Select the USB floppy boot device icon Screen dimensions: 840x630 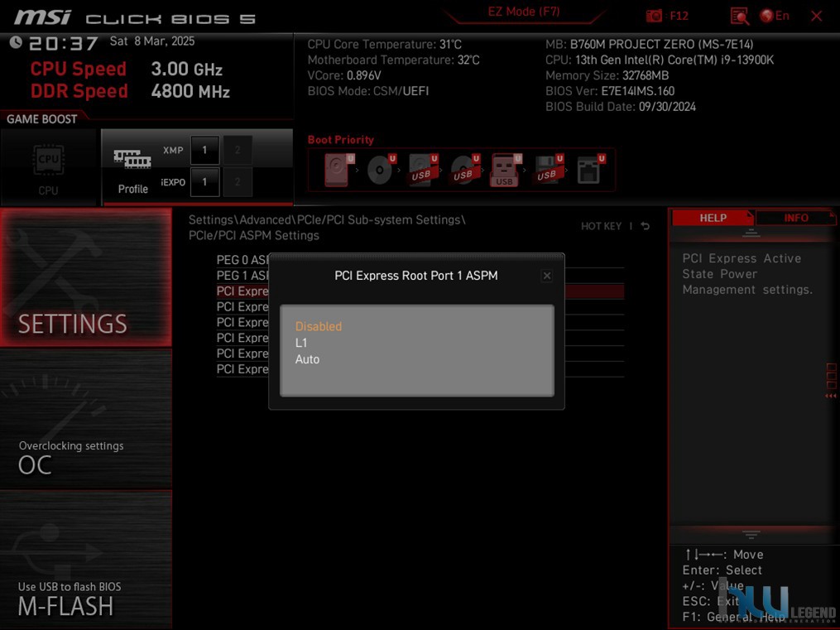pos(549,170)
